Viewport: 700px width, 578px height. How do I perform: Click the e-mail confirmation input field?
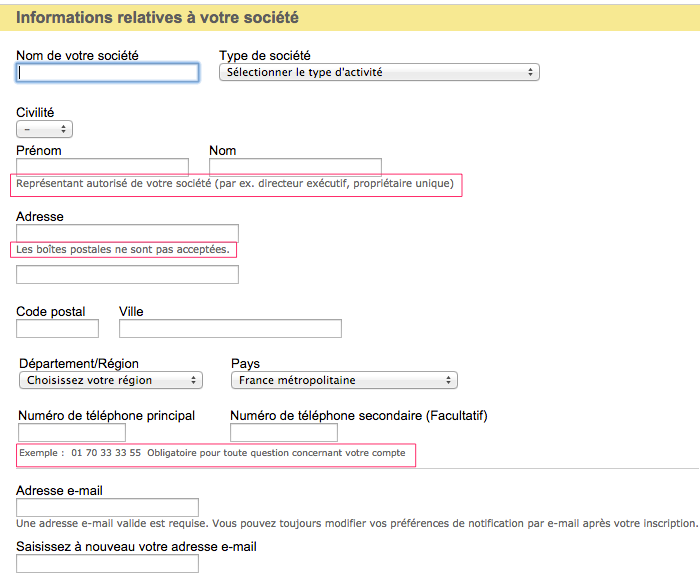(107, 563)
